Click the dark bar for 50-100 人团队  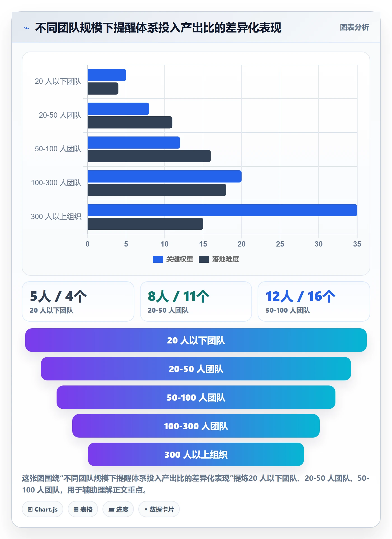(x=149, y=156)
